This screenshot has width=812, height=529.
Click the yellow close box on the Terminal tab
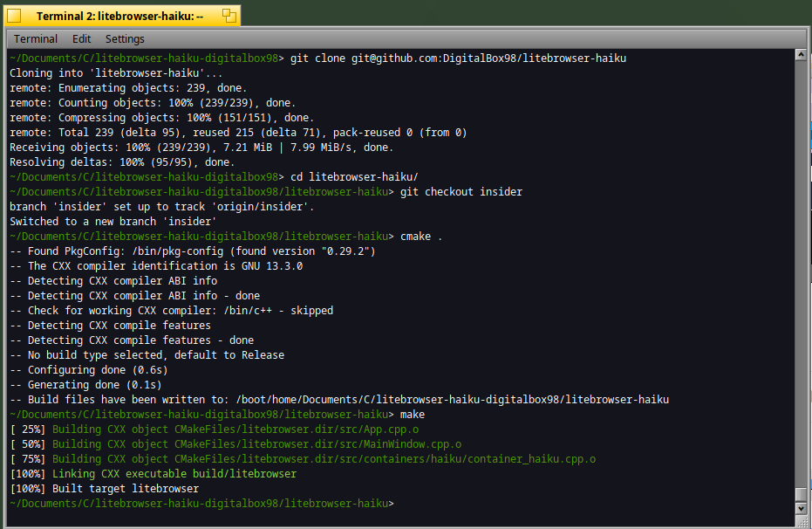coord(14,16)
